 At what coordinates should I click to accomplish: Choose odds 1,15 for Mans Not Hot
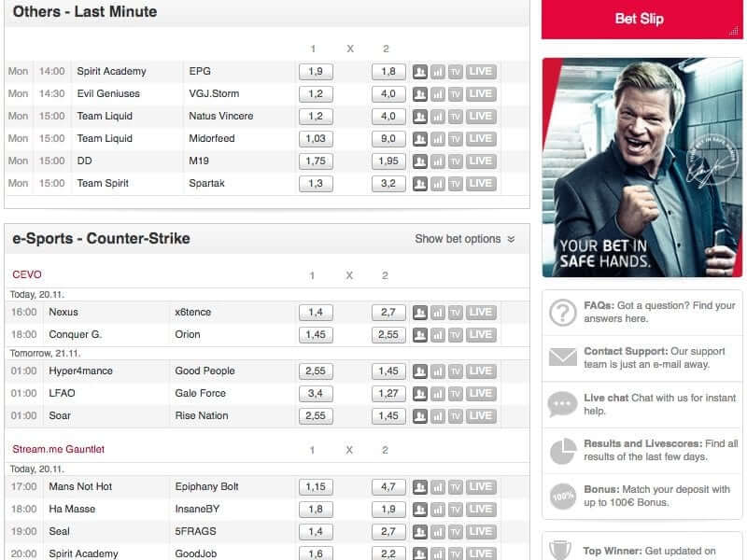(x=316, y=486)
